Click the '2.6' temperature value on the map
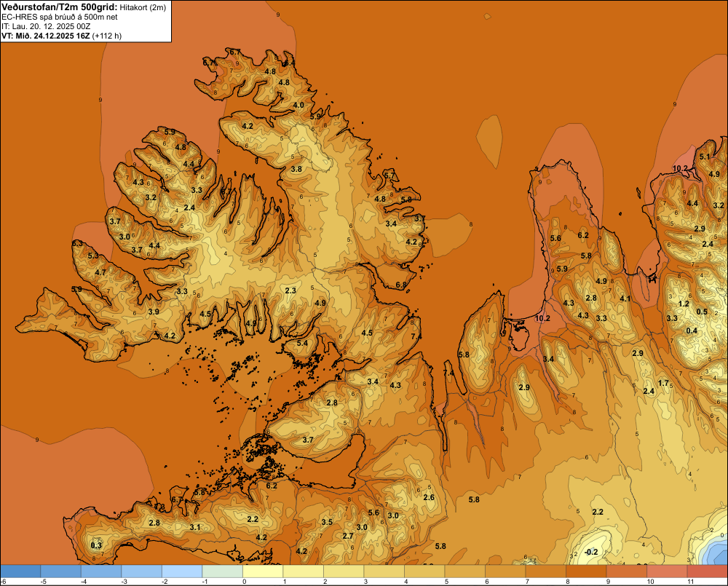The height and width of the screenshot is (586, 728). [x=429, y=497]
